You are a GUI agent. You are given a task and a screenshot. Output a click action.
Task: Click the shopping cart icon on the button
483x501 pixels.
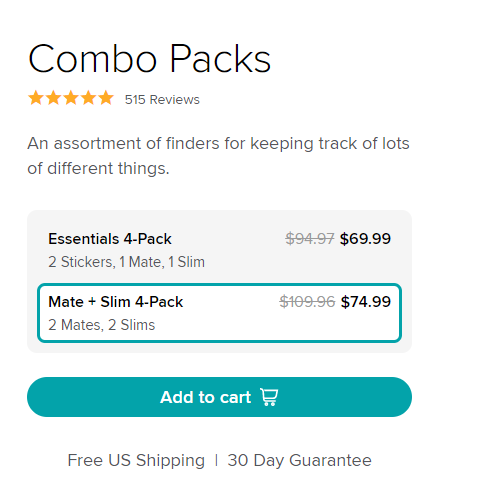(269, 397)
